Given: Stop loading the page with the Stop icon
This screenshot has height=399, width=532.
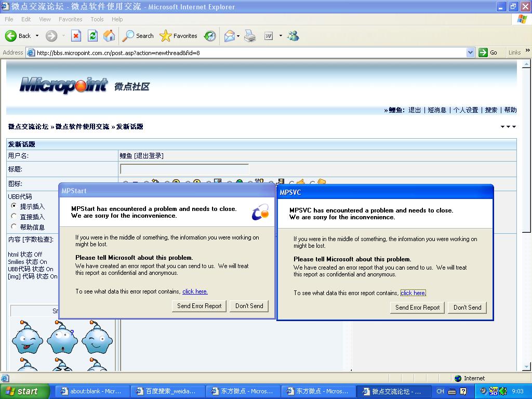Looking at the screenshot, I should [x=76, y=36].
